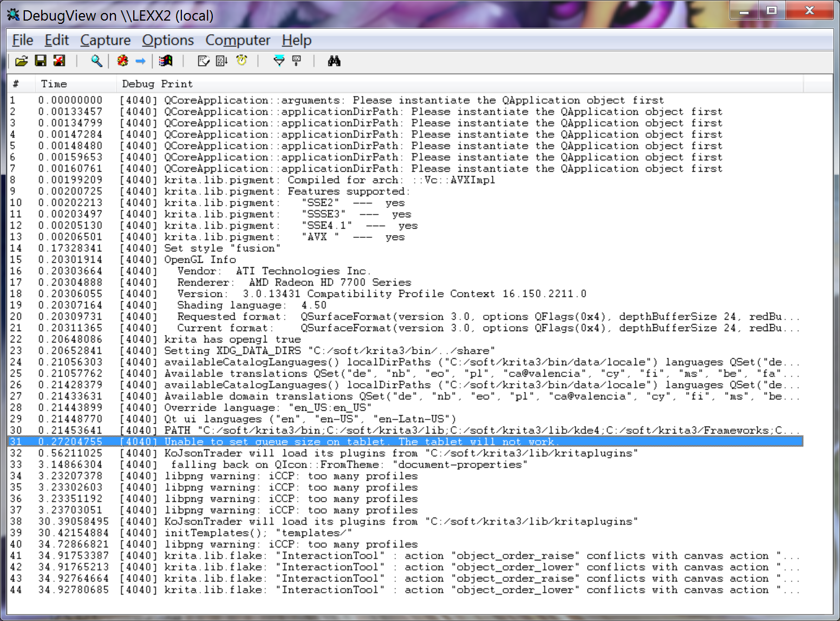Select 'Shading language: 4.50' row
This screenshot has height=621, width=840.
(x=405, y=305)
